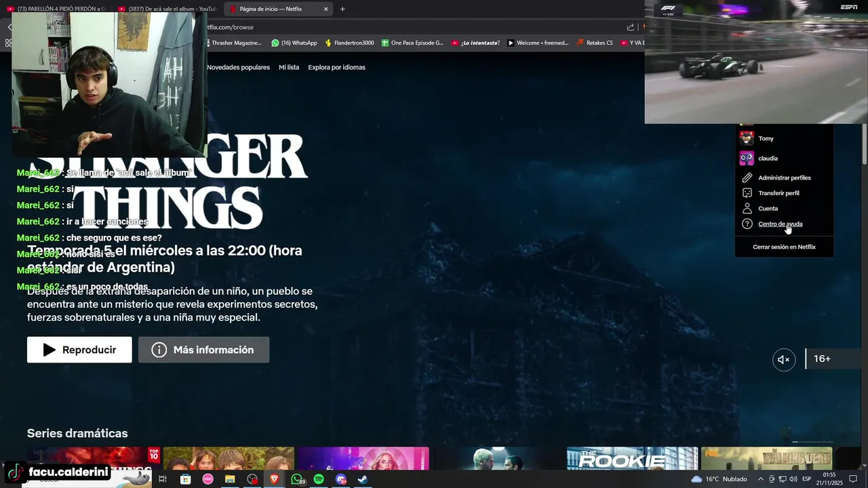868x488 pixels.
Task: Switch the ESP input language indicator
Action: [806, 479]
